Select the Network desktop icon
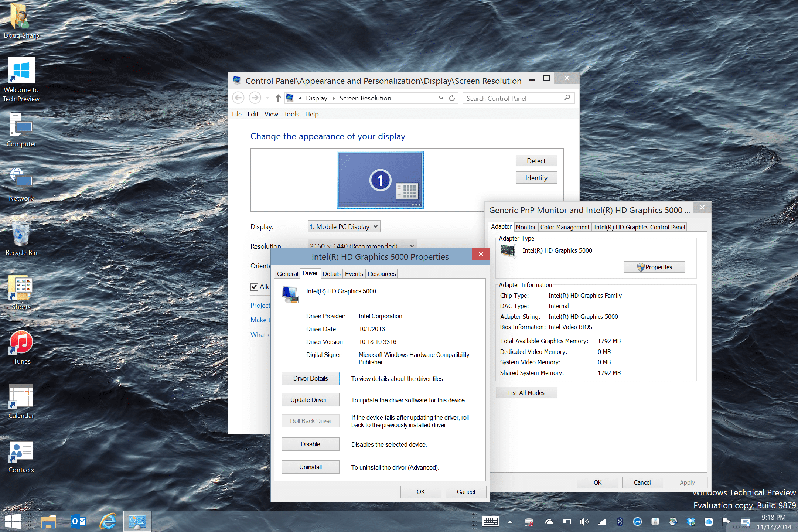798x532 pixels. point(21,184)
